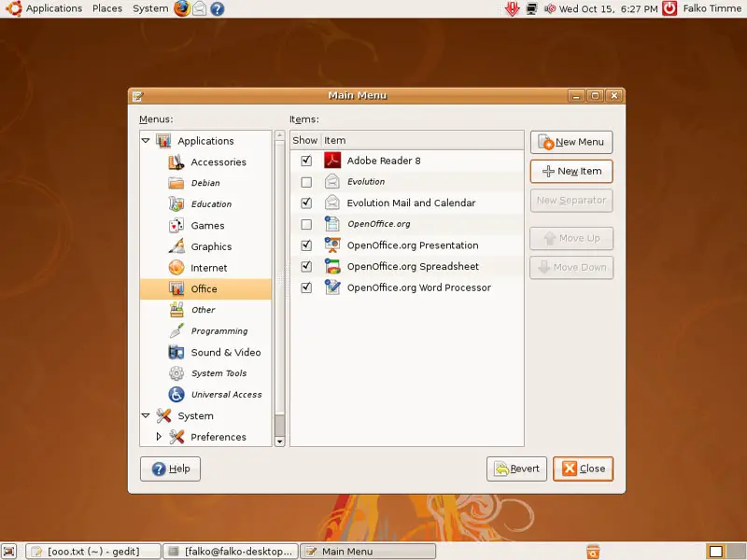Click the Graphics menu icon
Screen dimensions: 747x560
coord(176,246)
